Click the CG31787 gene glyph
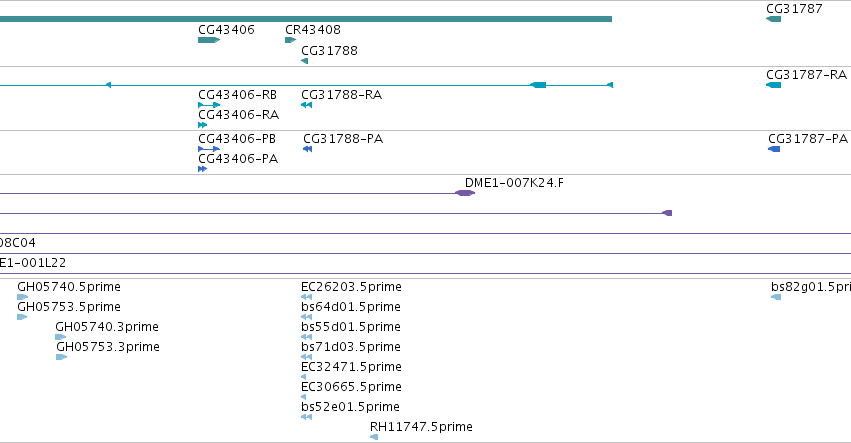 773,19
